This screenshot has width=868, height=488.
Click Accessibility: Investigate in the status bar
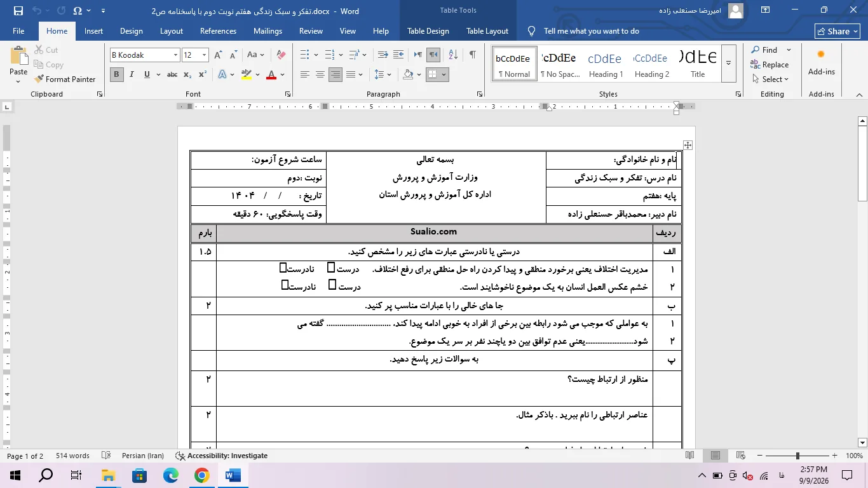tap(221, 456)
